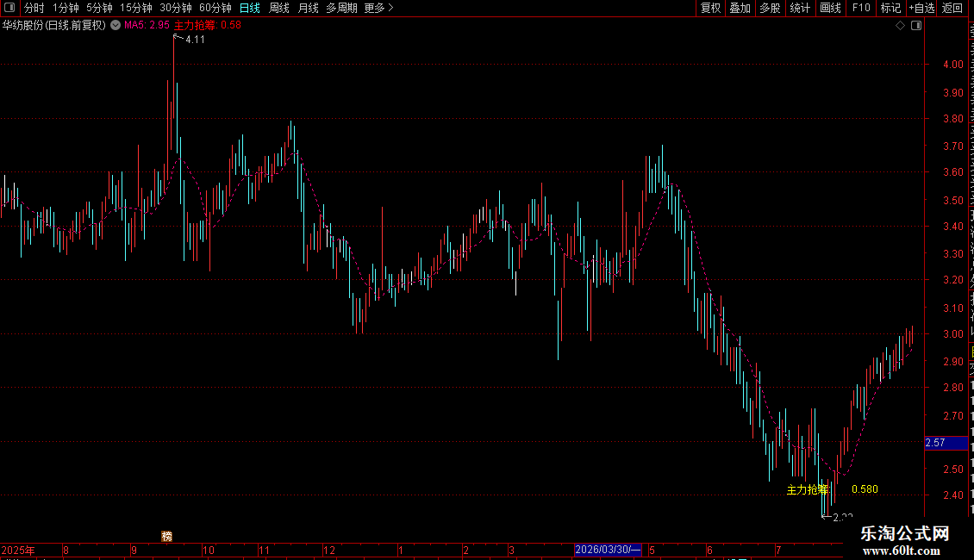Switch to 周线 weekly chart
This screenshot has width=974, height=560.
(279, 8)
